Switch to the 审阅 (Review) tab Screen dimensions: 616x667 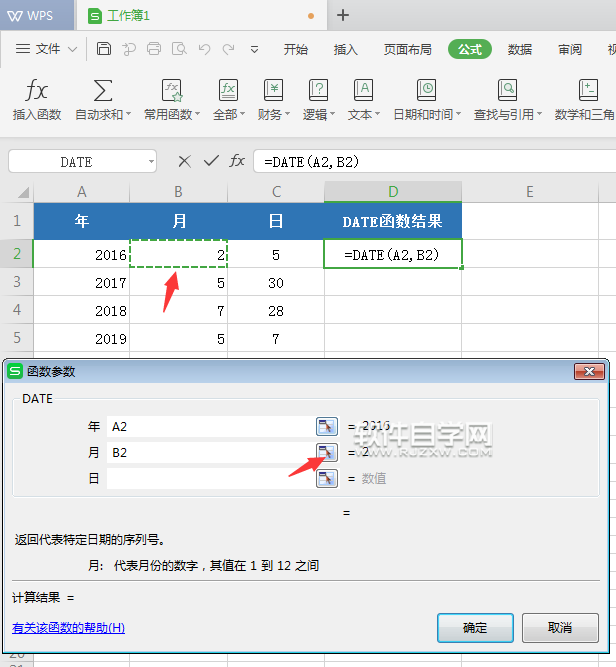570,49
